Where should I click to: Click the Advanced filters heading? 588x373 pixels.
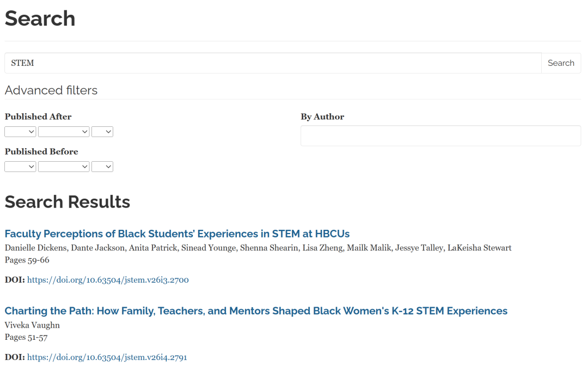(x=51, y=90)
